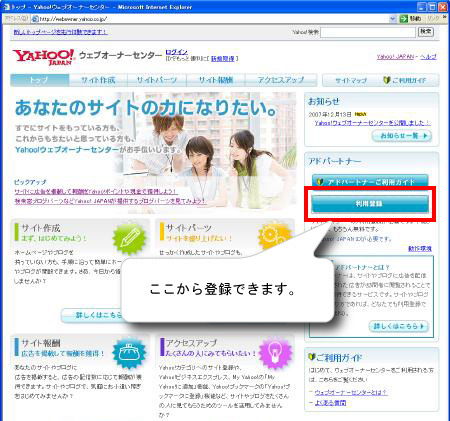This screenshot has width=450, height=421.
Task: Switch to the サイト報酬 tab
Action: coord(216,80)
